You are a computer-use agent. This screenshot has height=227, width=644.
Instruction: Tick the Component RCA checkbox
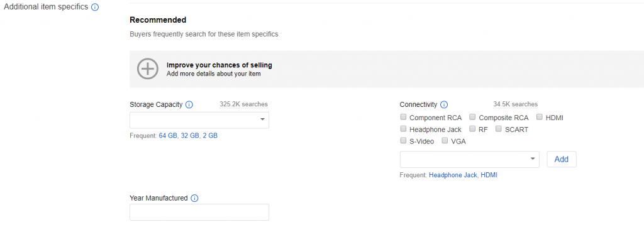pyautogui.click(x=403, y=118)
